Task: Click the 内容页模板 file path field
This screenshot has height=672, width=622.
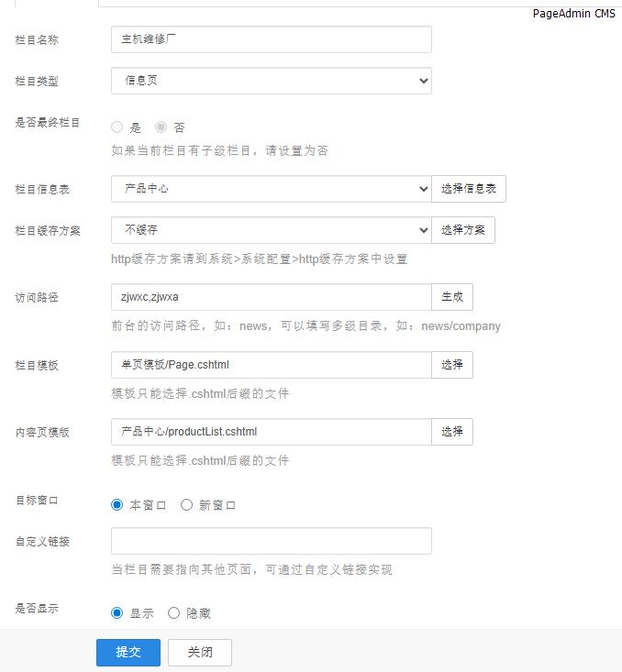Action: [x=271, y=432]
